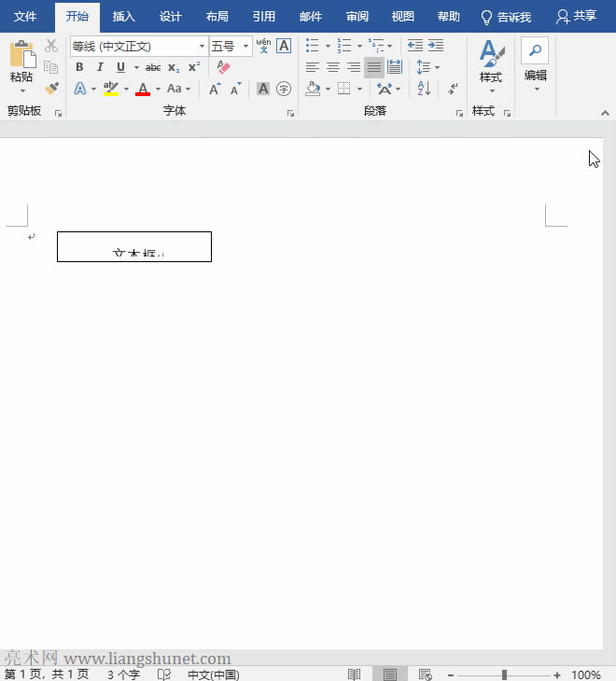Click the Format Painter brush icon
Image resolution: width=616 pixels, height=681 pixels.
pos(51,89)
